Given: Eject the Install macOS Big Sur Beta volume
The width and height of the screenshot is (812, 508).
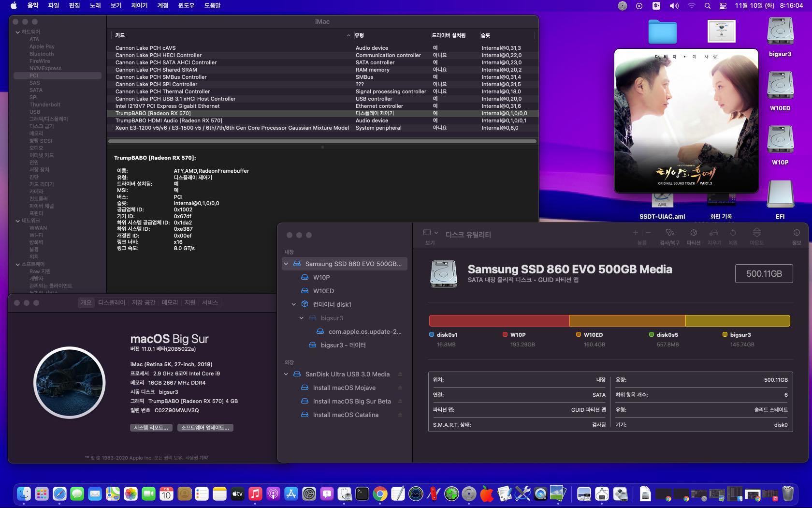Looking at the screenshot, I should click(400, 401).
